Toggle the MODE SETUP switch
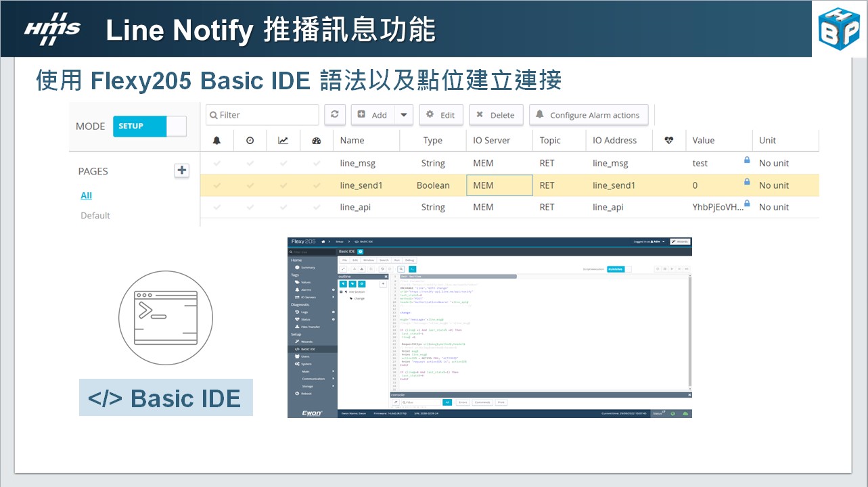 pyautogui.click(x=150, y=126)
